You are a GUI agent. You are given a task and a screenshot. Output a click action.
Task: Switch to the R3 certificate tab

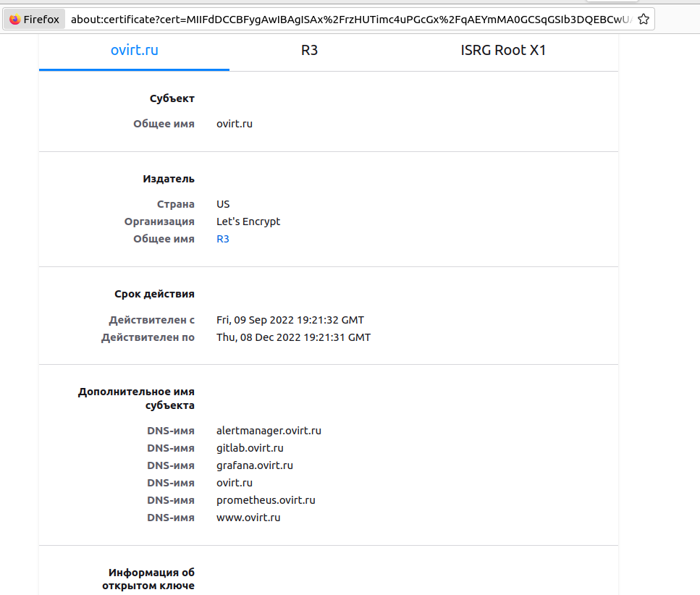coord(309,50)
